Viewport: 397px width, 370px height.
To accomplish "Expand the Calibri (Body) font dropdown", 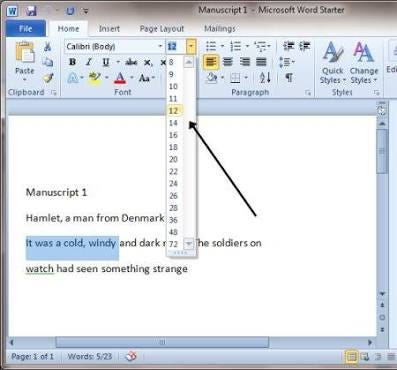I will [x=160, y=46].
